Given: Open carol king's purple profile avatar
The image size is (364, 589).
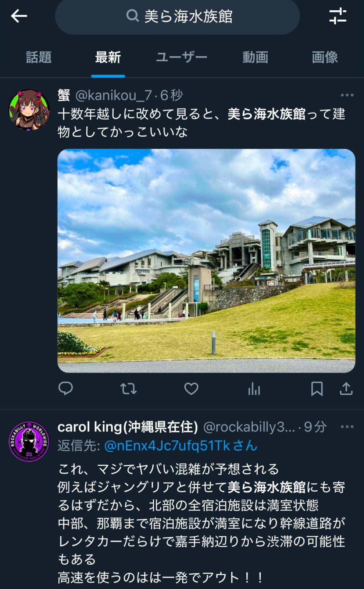Looking at the screenshot, I should pos(29,441).
